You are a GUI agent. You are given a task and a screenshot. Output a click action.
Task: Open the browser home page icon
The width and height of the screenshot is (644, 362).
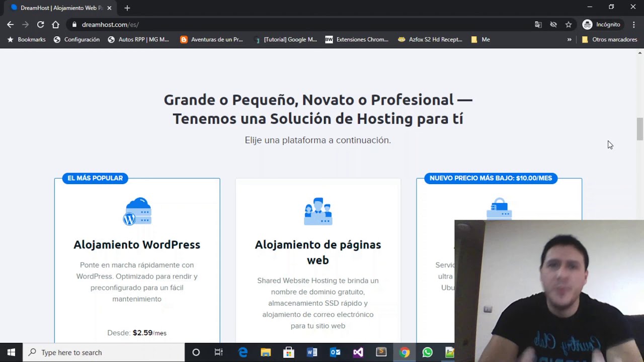point(55,24)
